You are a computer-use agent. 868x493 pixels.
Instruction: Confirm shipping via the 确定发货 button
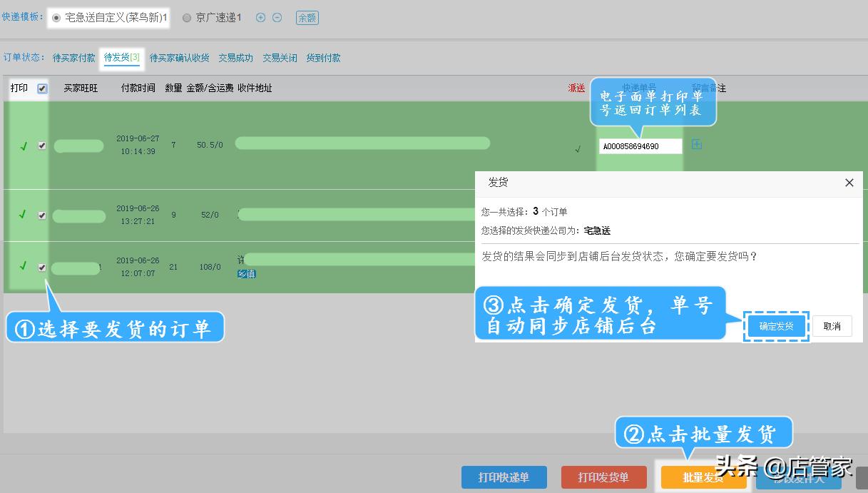[x=775, y=326]
